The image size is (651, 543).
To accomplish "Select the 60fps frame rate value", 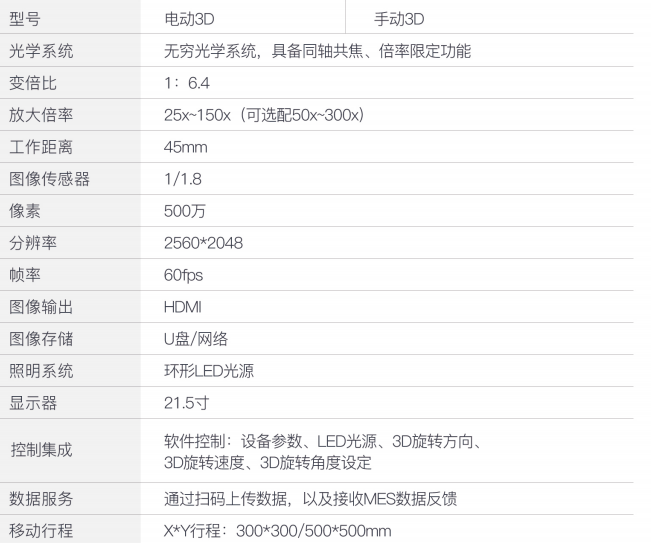I will pyautogui.click(x=183, y=275).
